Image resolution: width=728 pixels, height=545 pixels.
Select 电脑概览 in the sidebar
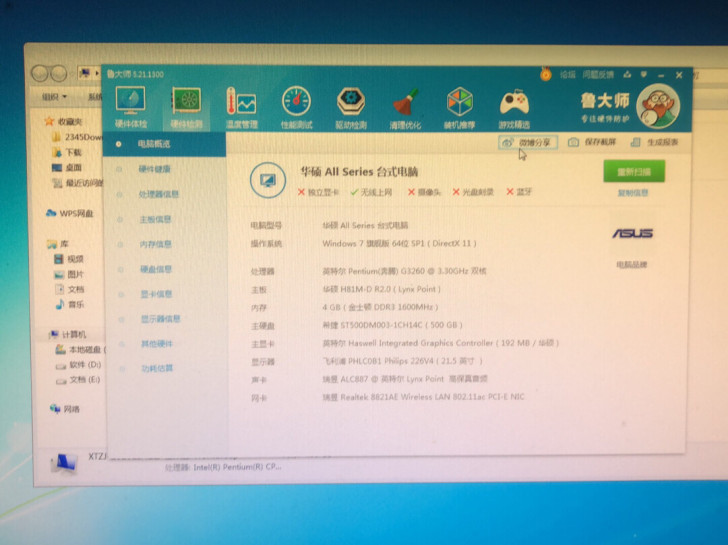[x=164, y=144]
